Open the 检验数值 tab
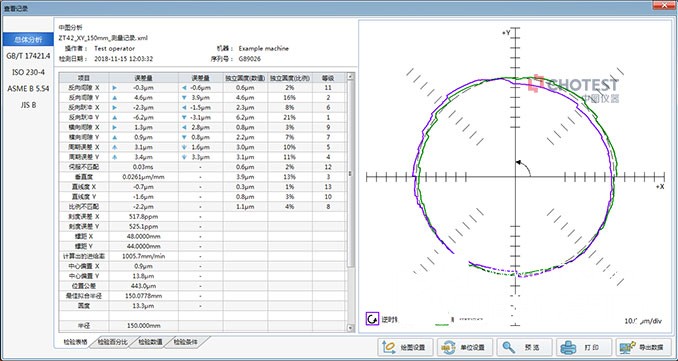This screenshot has height=361, width=678. (150, 342)
